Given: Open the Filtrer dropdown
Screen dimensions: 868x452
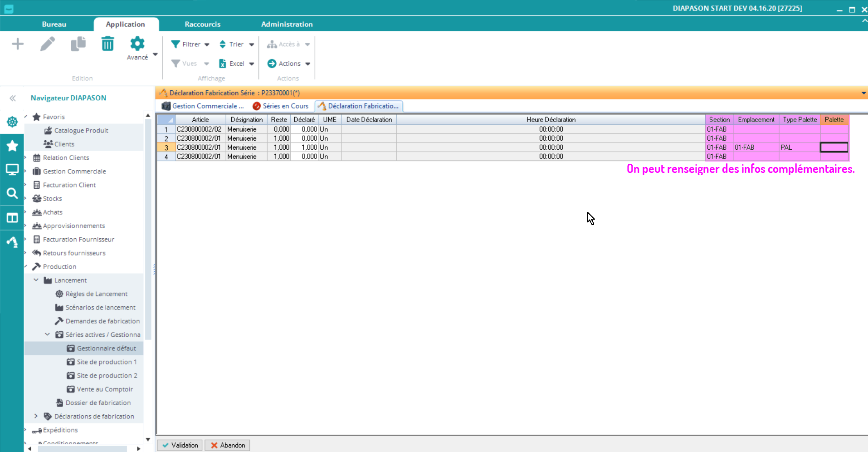Looking at the screenshot, I should coord(190,44).
